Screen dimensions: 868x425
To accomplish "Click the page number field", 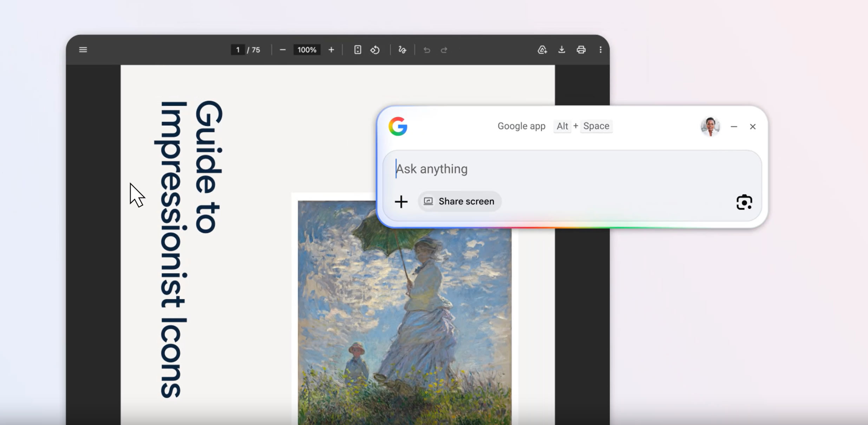I will 238,50.
